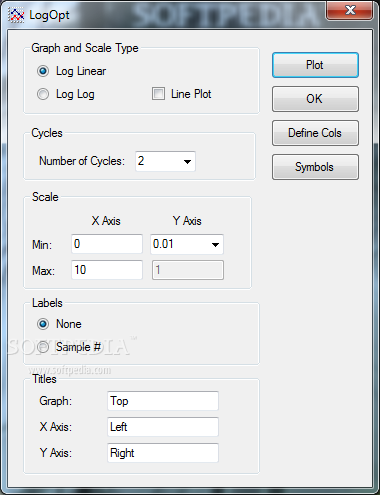Click the X Axis Min input field
Viewport: 380px width, 495px height.
click(x=107, y=244)
